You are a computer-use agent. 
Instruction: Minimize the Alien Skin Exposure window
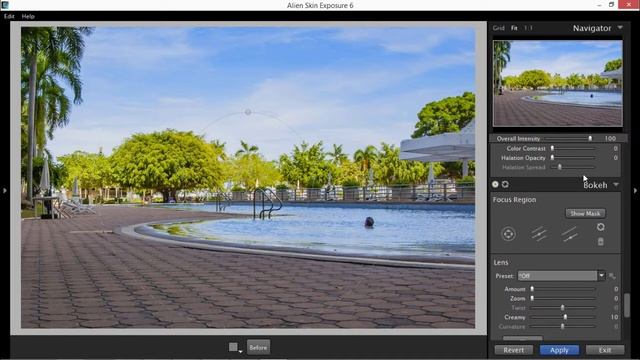pyautogui.click(x=599, y=5)
